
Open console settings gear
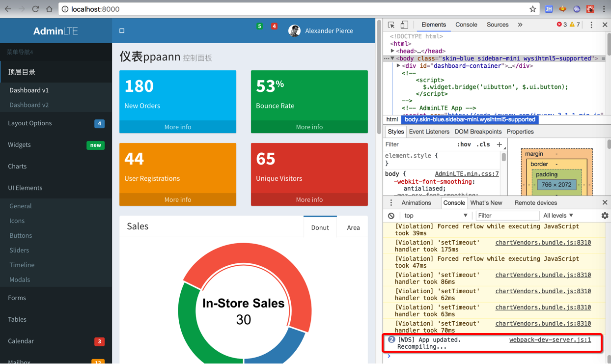(x=605, y=216)
